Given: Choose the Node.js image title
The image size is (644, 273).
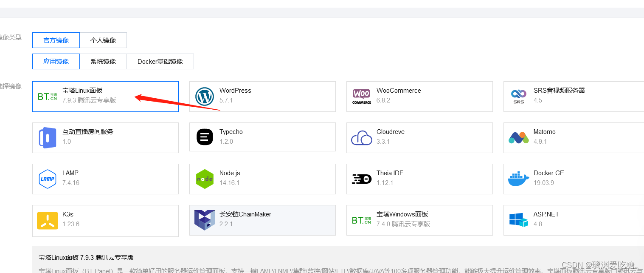Looking at the screenshot, I should point(230,173).
